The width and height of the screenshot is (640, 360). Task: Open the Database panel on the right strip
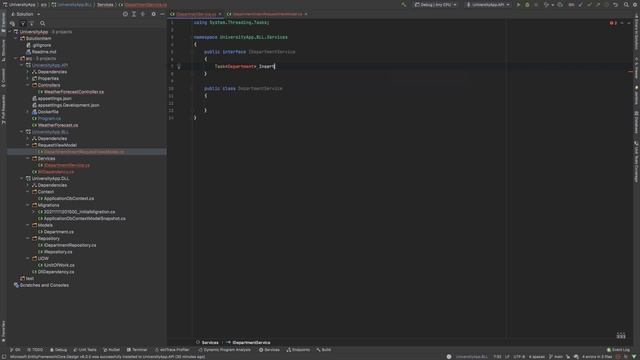636,122
